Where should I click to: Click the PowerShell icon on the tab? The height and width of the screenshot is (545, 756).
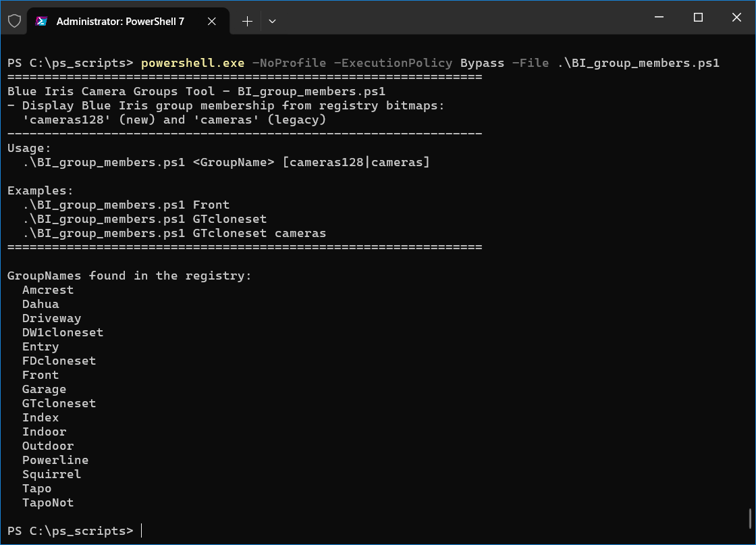point(41,21)
